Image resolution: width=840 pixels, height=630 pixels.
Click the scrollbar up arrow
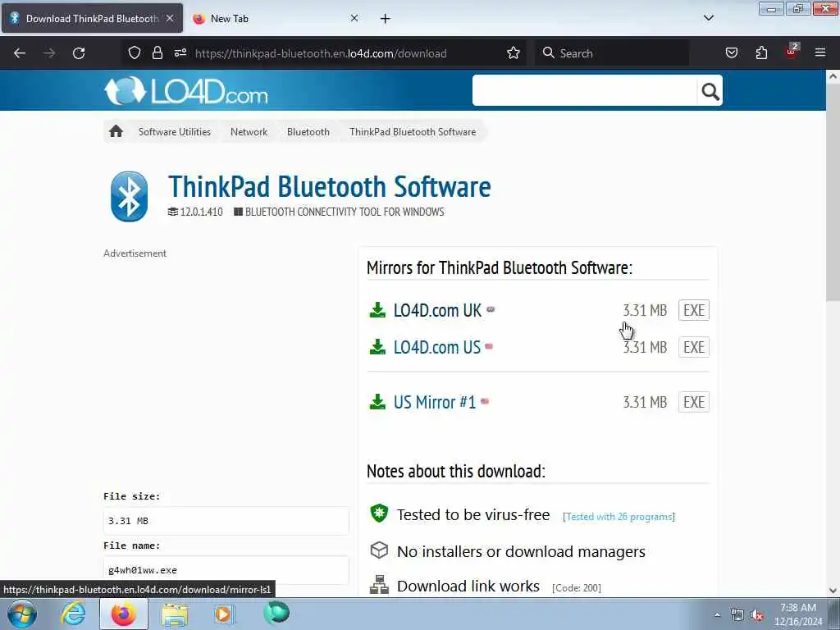click(833, 76)
